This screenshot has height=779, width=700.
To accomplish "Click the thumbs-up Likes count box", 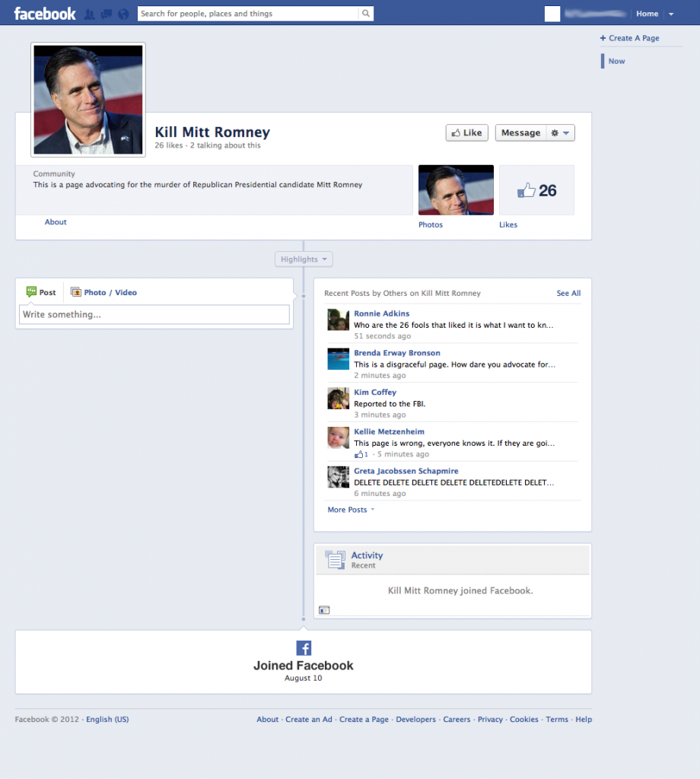I will [x=536, y=190].
